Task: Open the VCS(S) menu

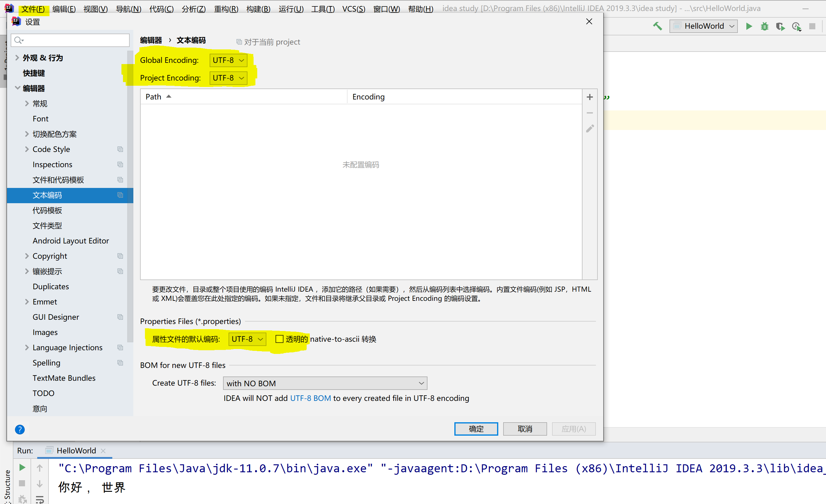Action: (x=353, y=9)
